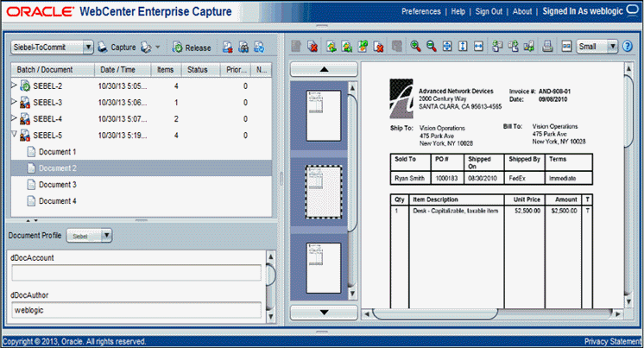Click the Sign Out link
This screenshot has height=348, width=644.
tap(489, 11)
